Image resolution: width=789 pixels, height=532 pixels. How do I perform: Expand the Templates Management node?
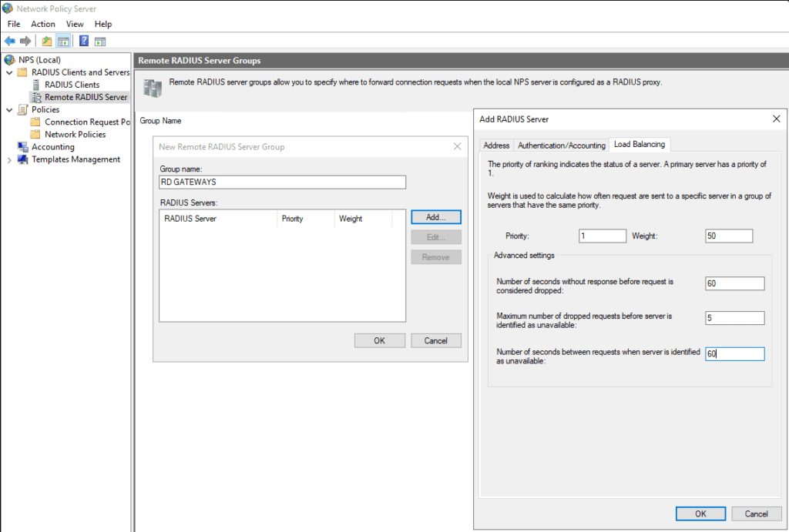click(x=9, y=159)
